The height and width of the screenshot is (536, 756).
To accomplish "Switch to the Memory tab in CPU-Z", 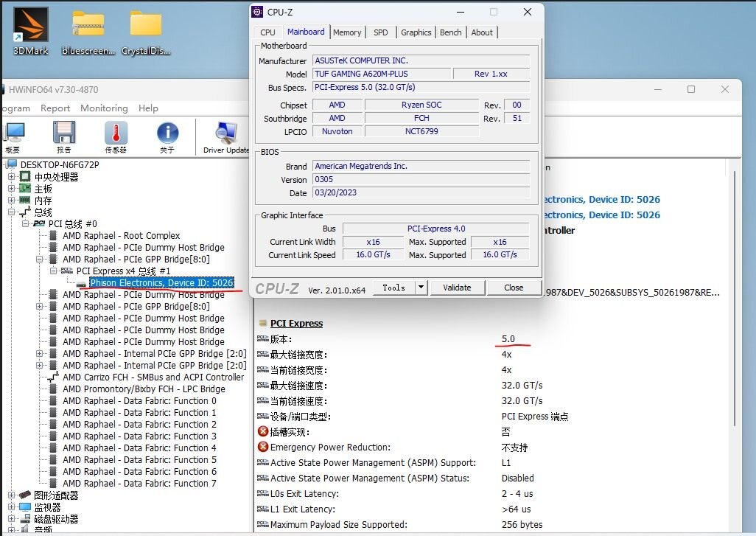I will pos(346,32).
